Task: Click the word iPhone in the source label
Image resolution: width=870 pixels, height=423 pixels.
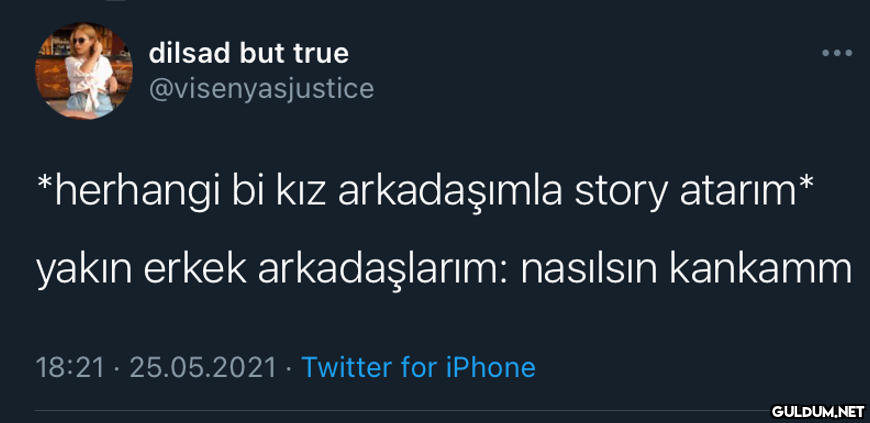Action: [x=490, y=367]
